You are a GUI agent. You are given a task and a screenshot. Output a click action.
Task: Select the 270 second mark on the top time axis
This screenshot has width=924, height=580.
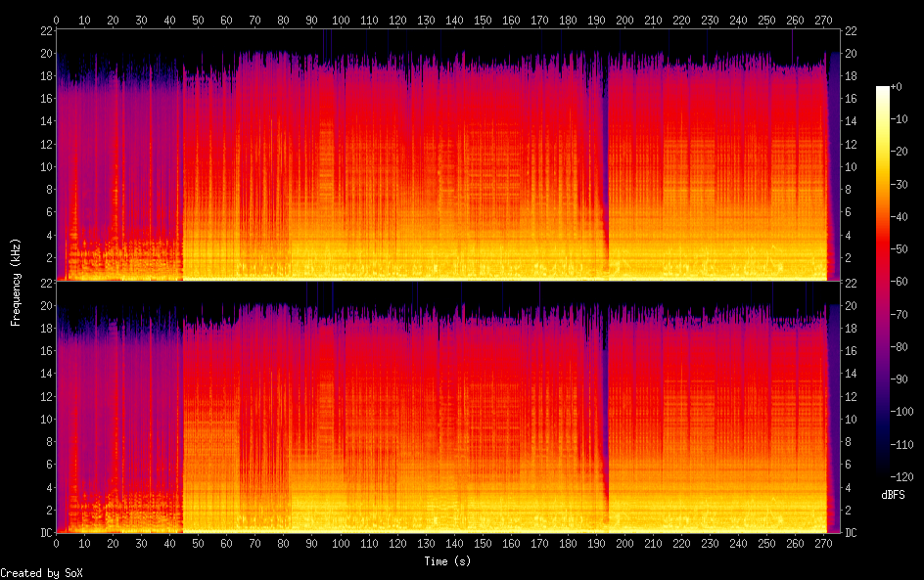(822, 20)
